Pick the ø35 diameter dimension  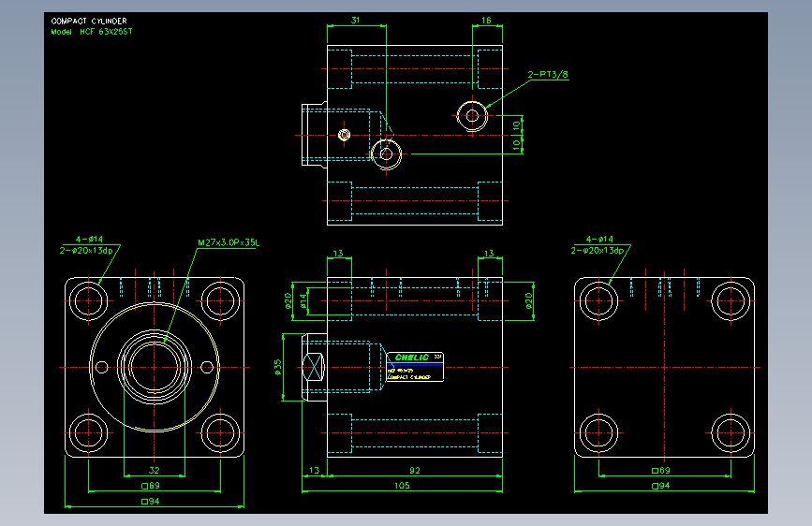pos(277,367)
